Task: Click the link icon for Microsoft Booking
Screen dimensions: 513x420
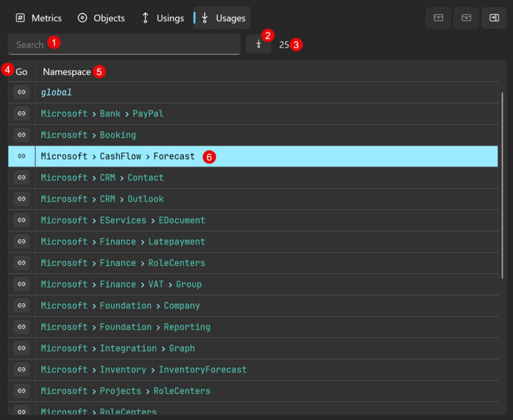Action: pyautogui.click(x=21, y=135)
